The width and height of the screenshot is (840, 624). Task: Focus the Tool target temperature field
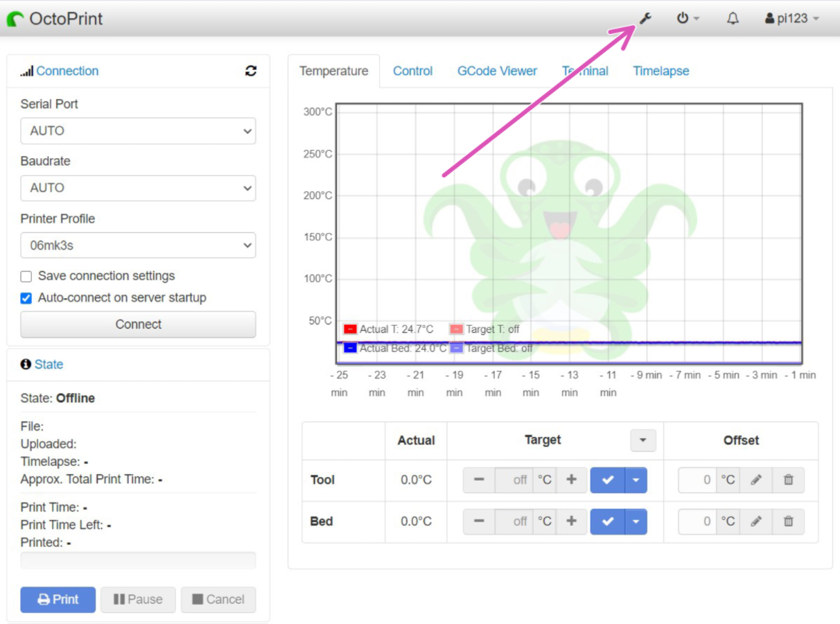coord(514,480)
